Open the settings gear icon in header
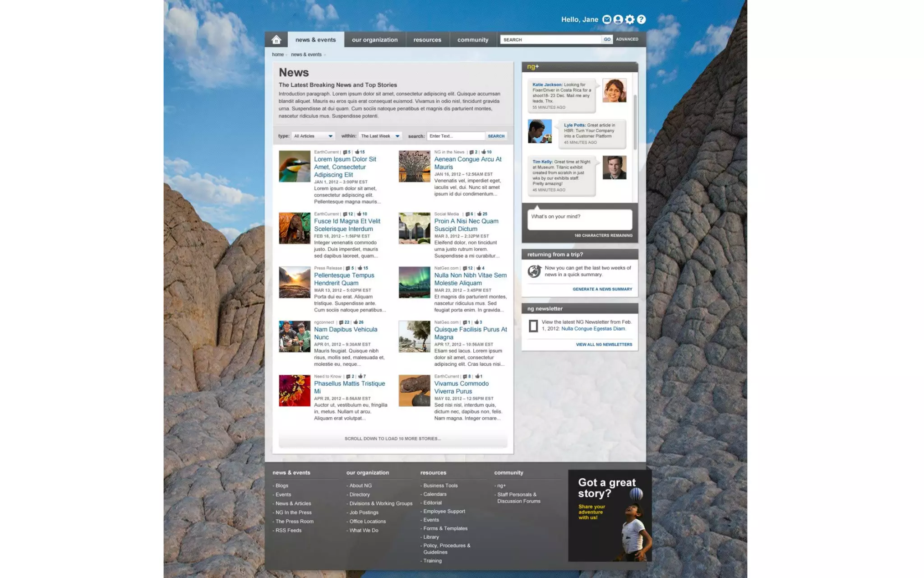 [630, 19]
